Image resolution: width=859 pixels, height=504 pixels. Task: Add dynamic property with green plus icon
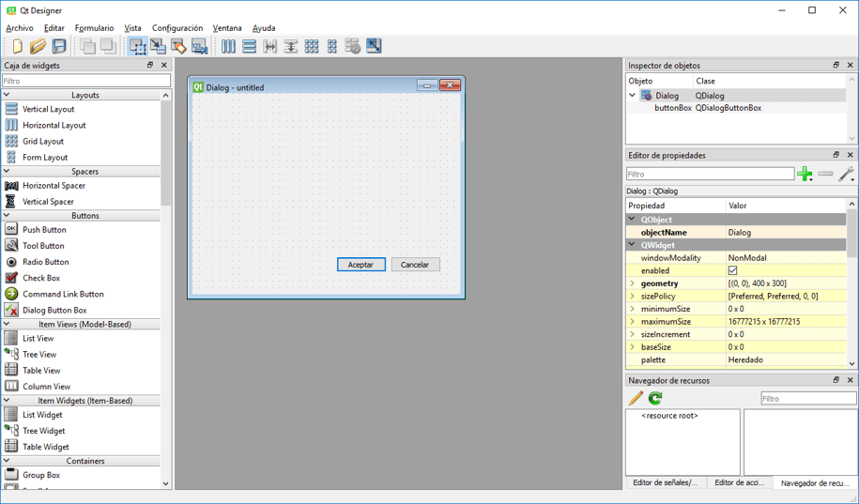(805, 175)
